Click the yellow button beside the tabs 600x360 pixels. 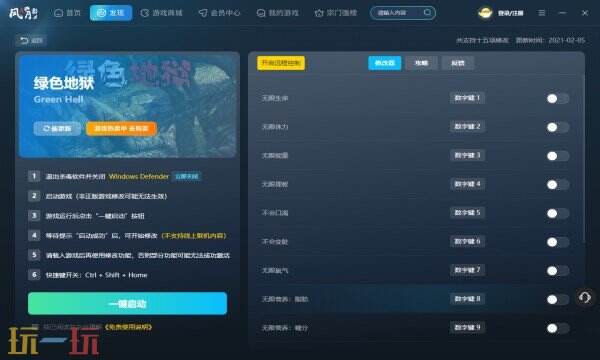281,63
